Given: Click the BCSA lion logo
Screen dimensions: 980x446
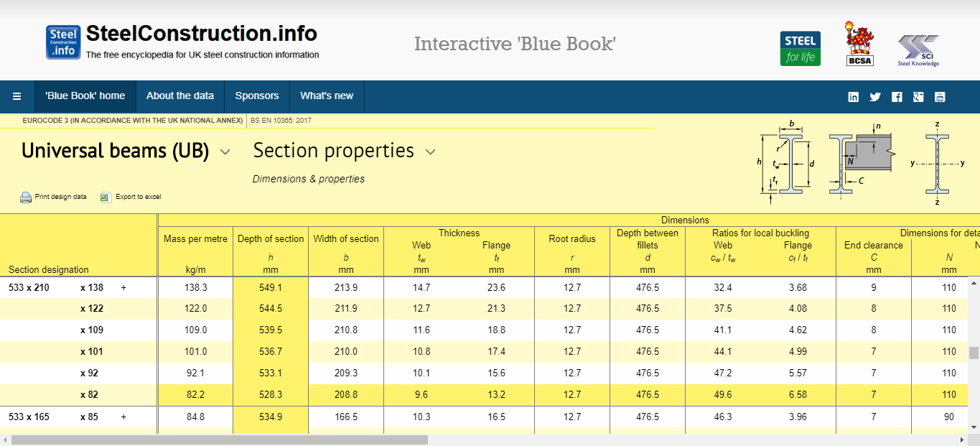Looking at the screenshot, I should 859,45.
